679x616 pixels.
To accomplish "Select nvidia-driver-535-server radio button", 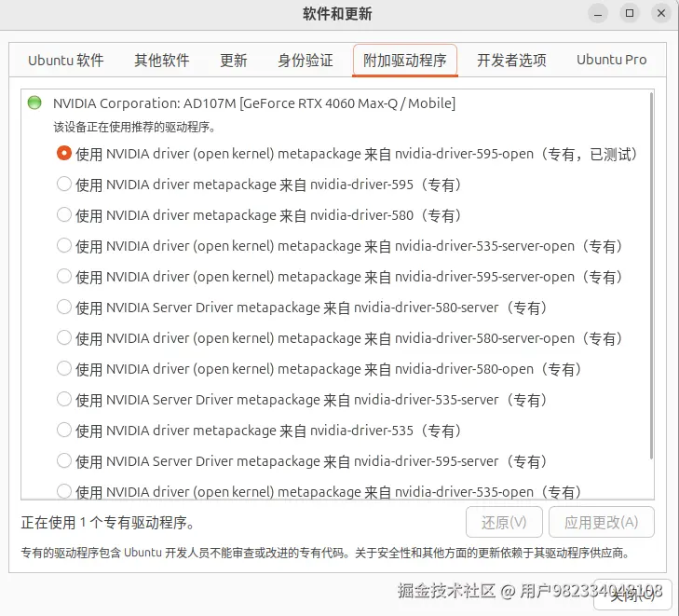I will coord(64,400).
